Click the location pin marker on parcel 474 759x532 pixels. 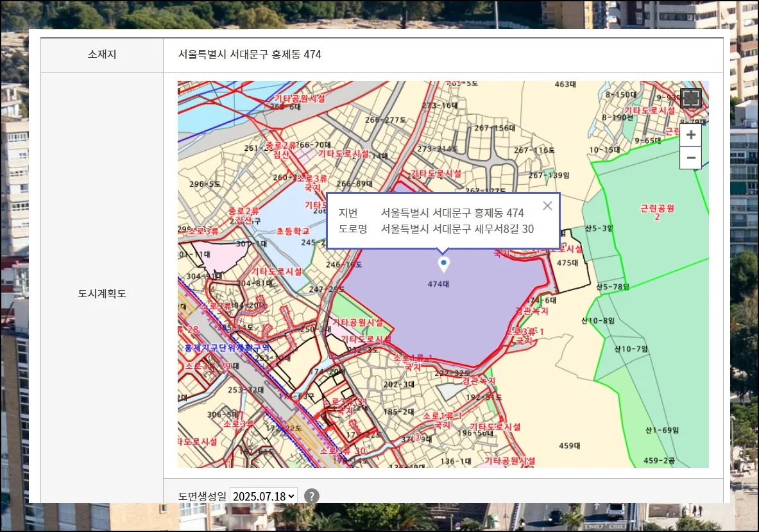[x=443, y=264]
